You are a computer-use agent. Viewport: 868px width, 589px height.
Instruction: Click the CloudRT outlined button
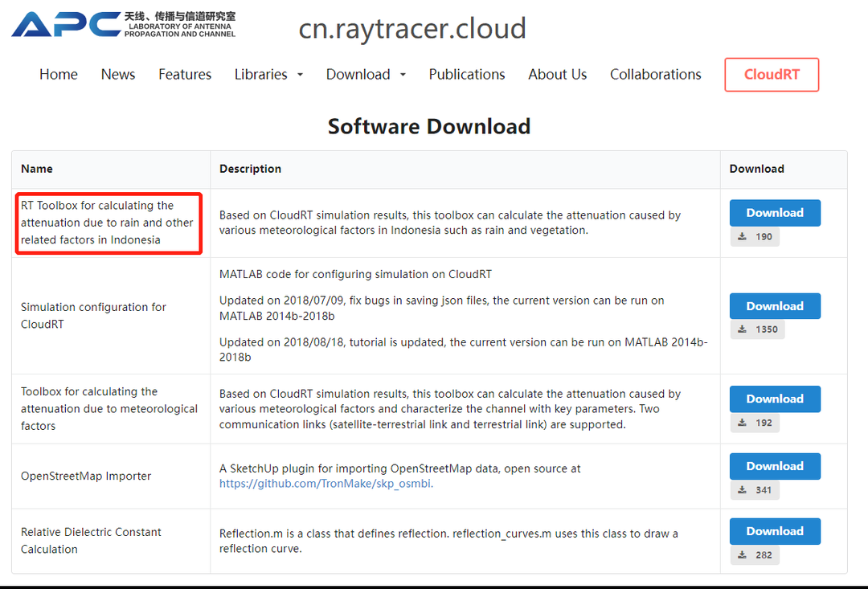point(772,75)
